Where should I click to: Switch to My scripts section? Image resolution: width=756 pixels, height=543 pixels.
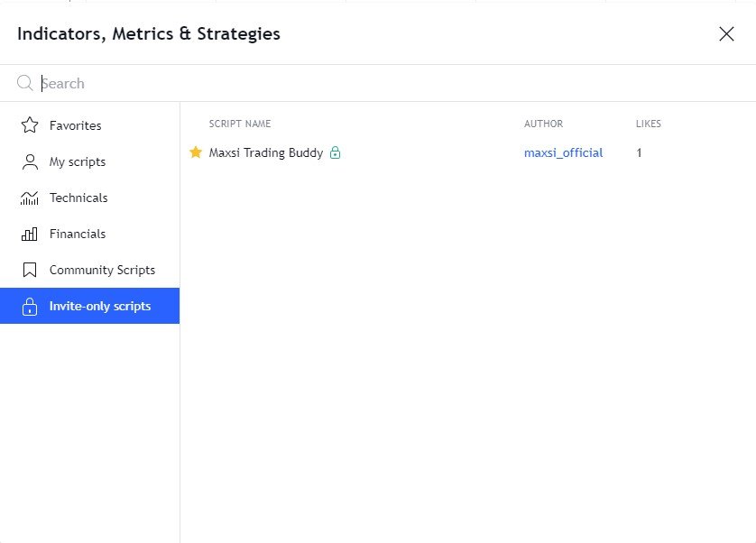click(x=78, y=161)
